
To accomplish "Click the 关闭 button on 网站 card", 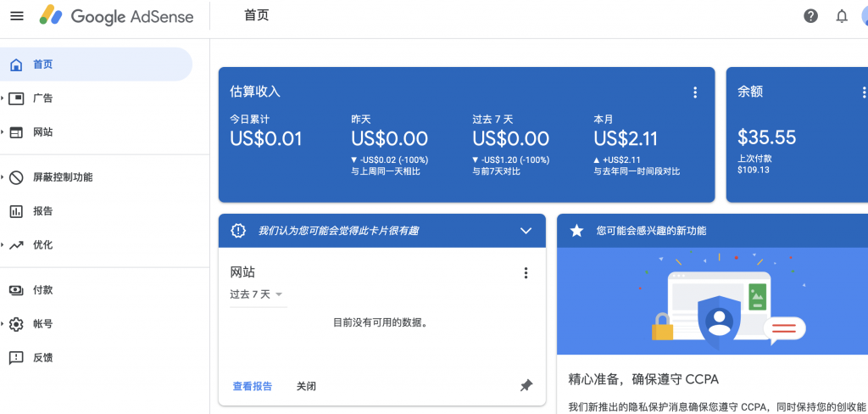I will pos(306,386).
